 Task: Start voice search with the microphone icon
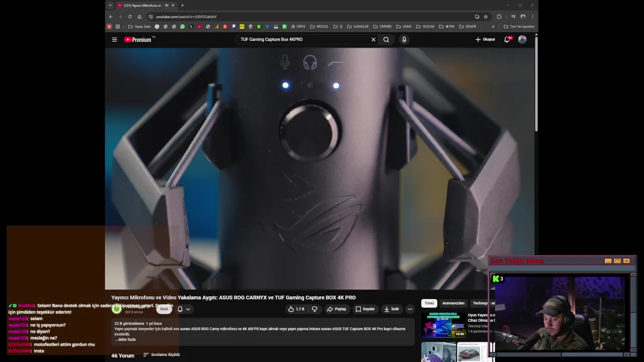click(404, 40)
